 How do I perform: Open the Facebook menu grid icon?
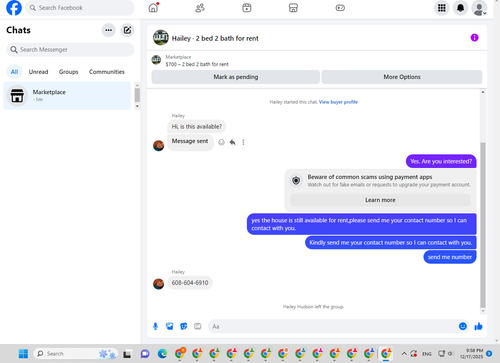tap(442, 8)
